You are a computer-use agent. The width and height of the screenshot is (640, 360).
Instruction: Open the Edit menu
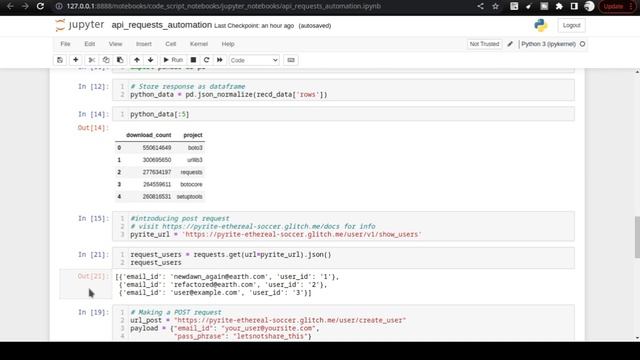90,44
